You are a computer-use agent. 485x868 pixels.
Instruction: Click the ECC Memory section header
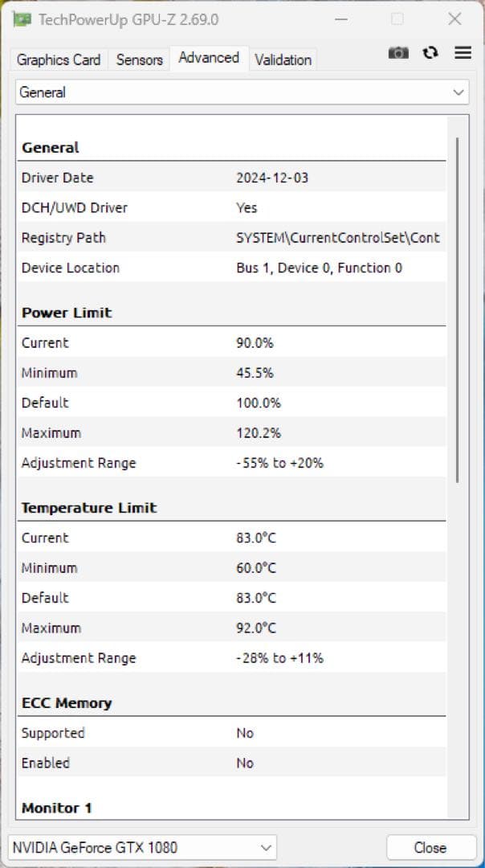(x=67, y=703)
